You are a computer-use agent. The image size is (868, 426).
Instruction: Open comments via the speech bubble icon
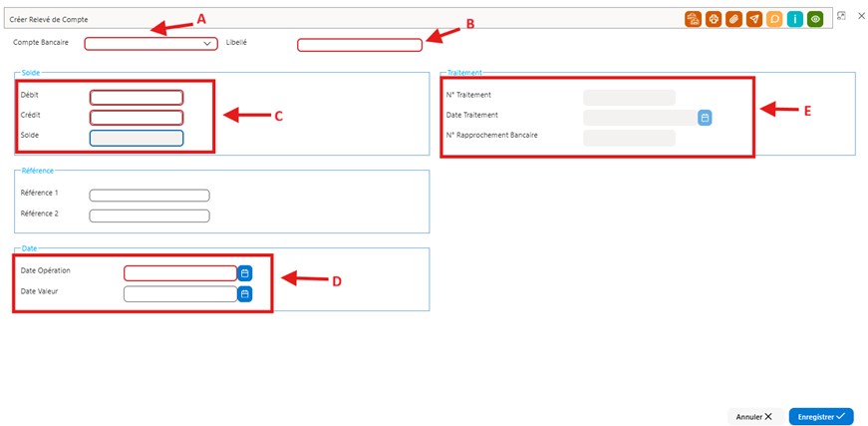[x=774, y=19]
